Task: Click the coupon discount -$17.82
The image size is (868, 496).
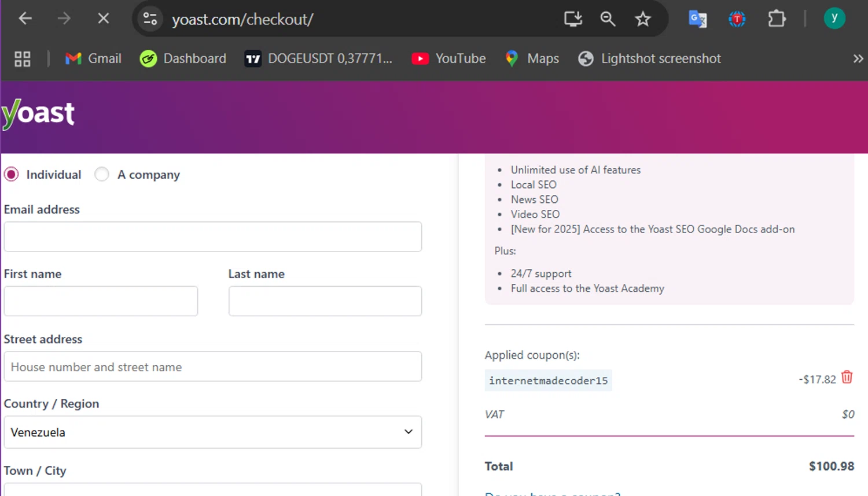Action: (x=818, y=379)
